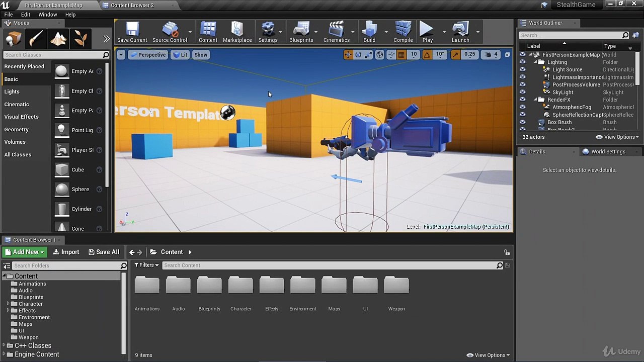Open Edit menu
The image size is (644, 362).
pos(26,15)
